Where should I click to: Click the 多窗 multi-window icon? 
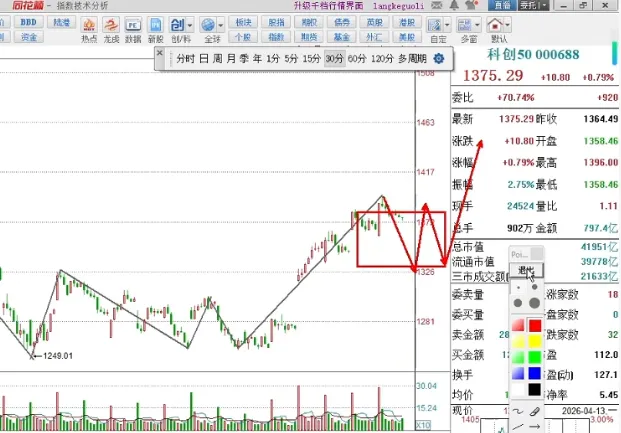coord(464,26)
